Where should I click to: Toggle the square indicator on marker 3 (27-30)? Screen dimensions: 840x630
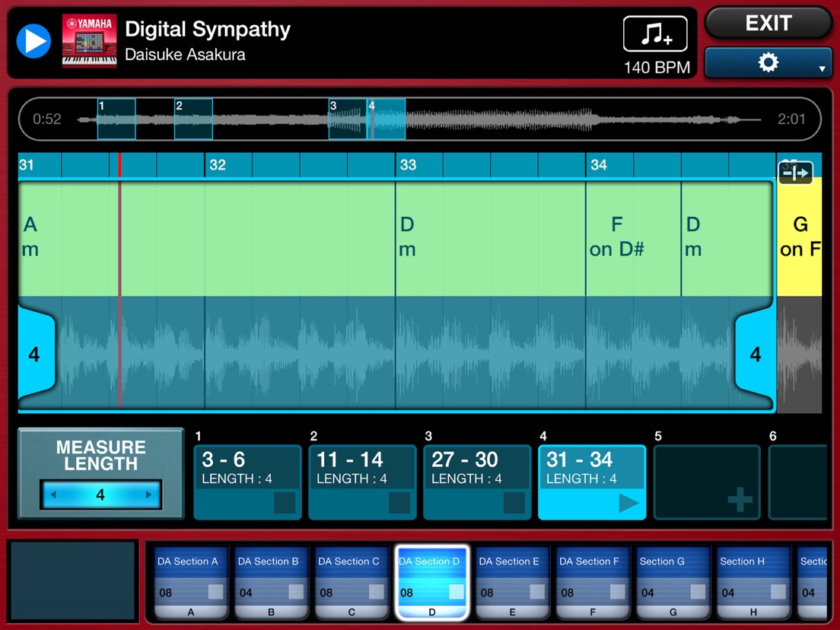click(x=514, y=503)
